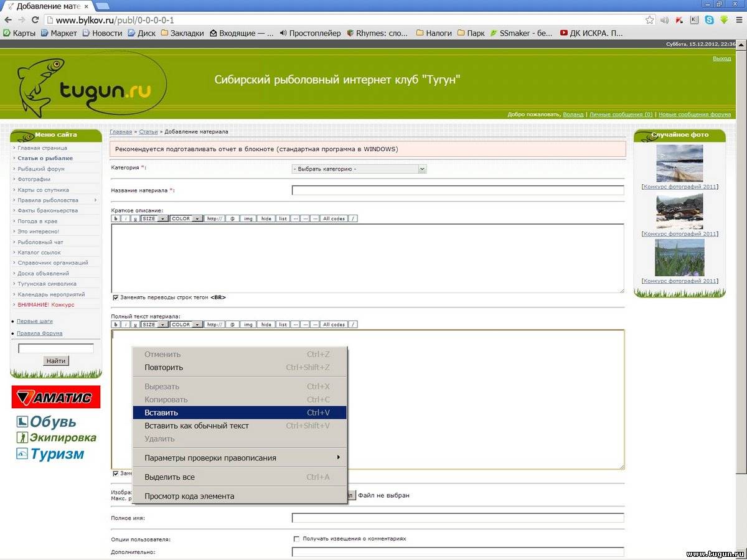Open the Новости bookmark
Viewport: 747px width, 560px height.
click(103, 33)
